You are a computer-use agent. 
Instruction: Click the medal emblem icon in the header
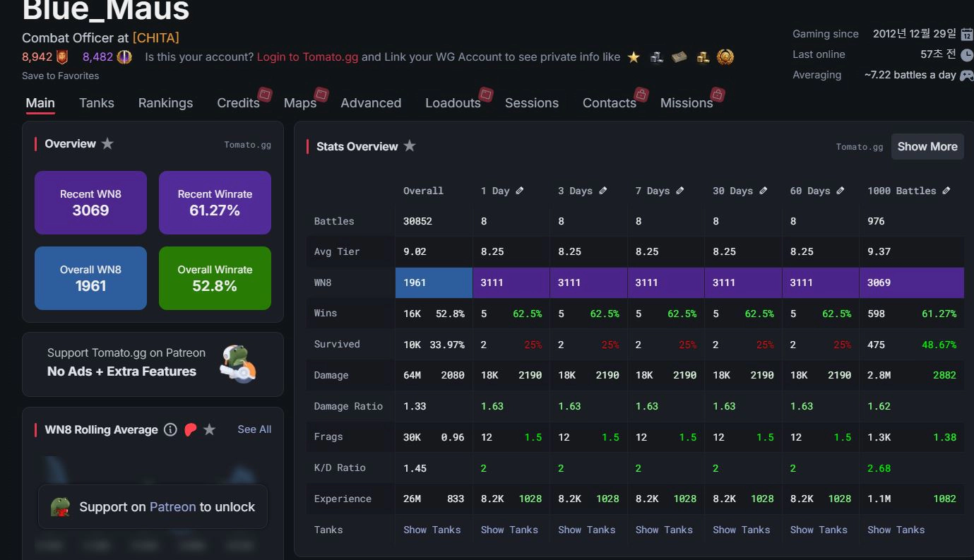click(725, 57)
